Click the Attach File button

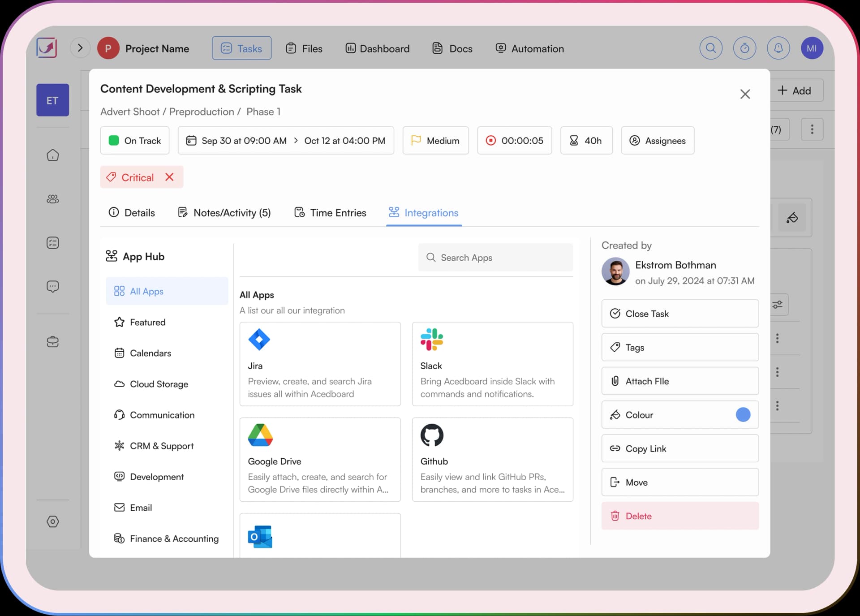coord(680,381)
